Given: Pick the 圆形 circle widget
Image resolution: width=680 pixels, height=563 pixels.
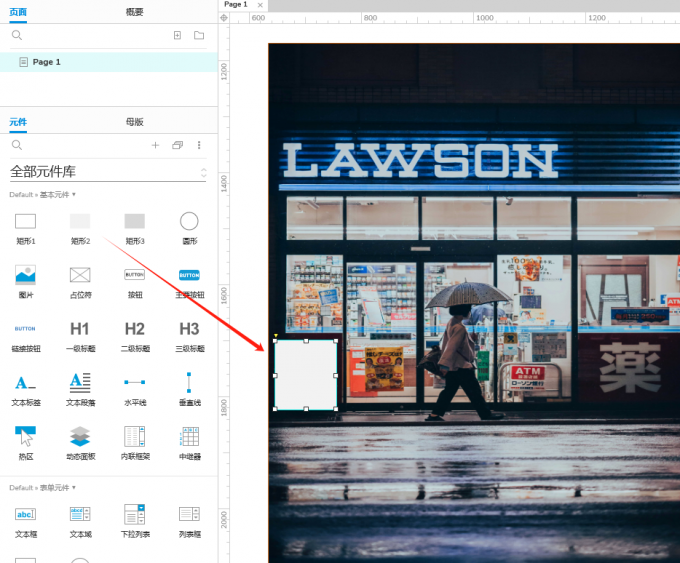Looking at the screenshot, I should 190,229.
